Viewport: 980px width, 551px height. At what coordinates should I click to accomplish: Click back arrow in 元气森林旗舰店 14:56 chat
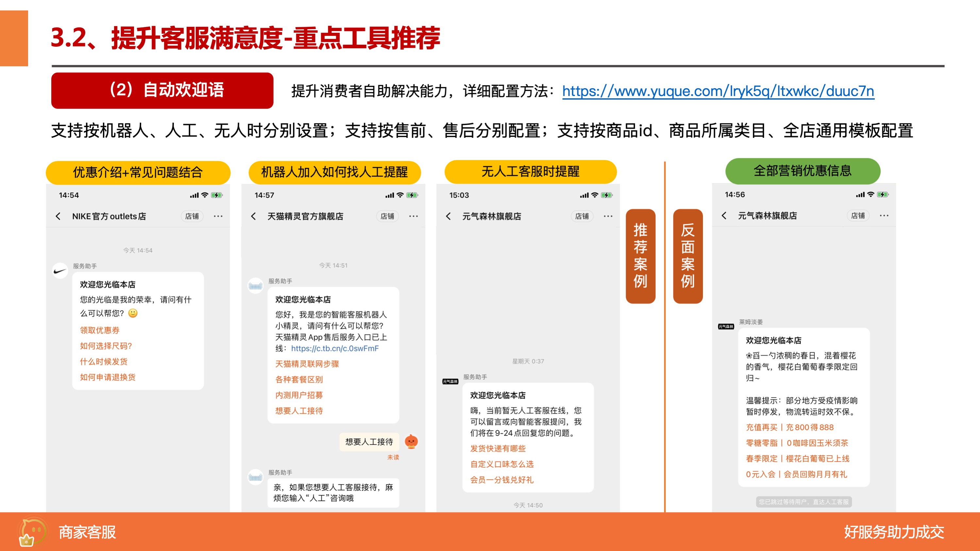pos(724,216)
